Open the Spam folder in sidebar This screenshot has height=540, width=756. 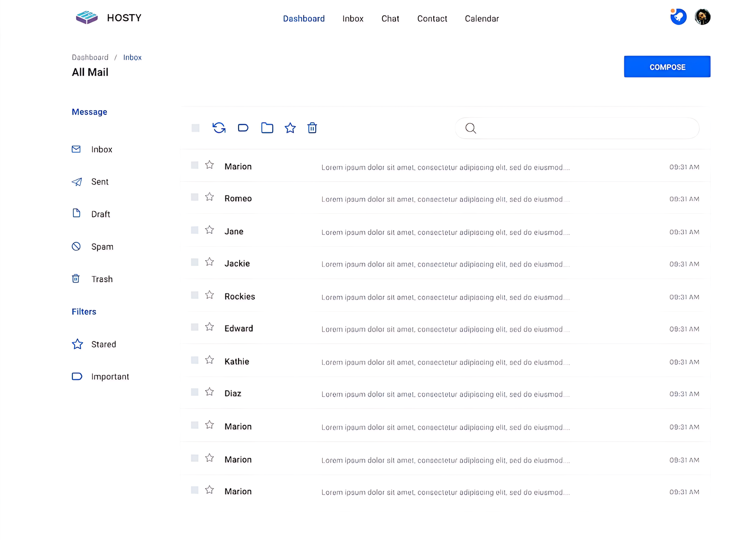click(102, 247)
